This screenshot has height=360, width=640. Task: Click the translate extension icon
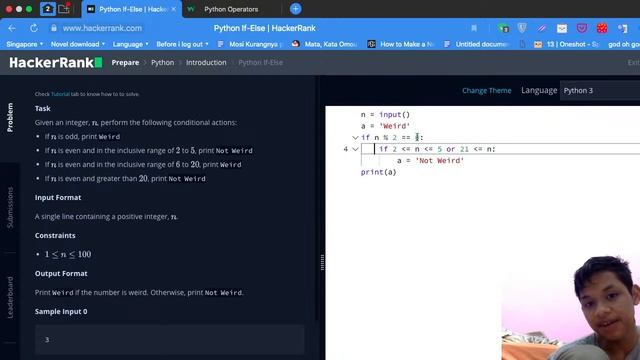pos(622,28)
